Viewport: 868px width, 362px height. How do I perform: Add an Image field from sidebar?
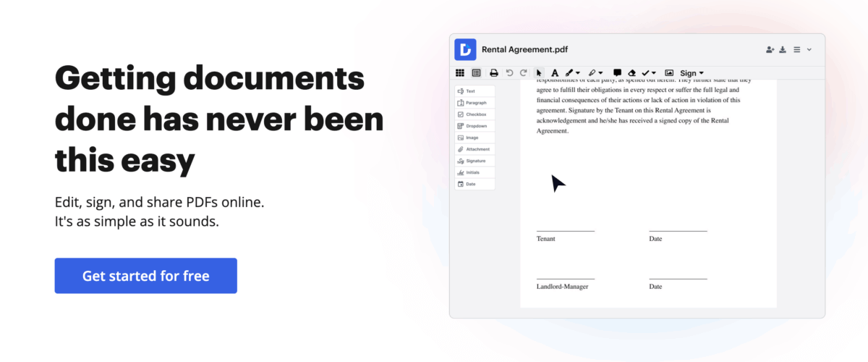[475, 138]
